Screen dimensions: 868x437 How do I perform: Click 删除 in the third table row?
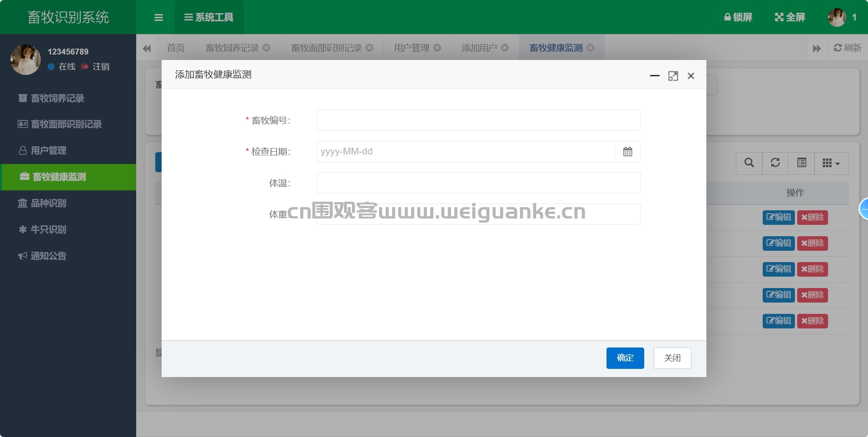click(x=813, y=269)
